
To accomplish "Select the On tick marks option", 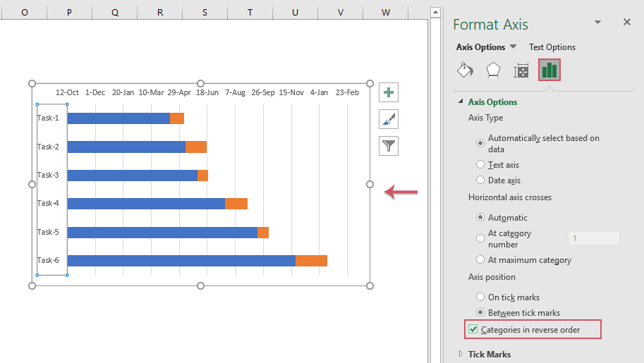I will point(480,297).
